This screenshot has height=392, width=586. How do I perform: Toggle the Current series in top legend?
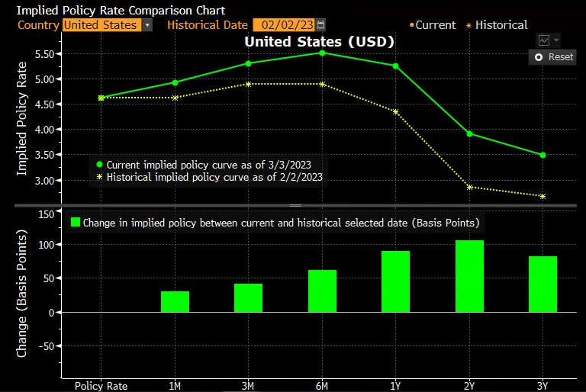(433, 25)
